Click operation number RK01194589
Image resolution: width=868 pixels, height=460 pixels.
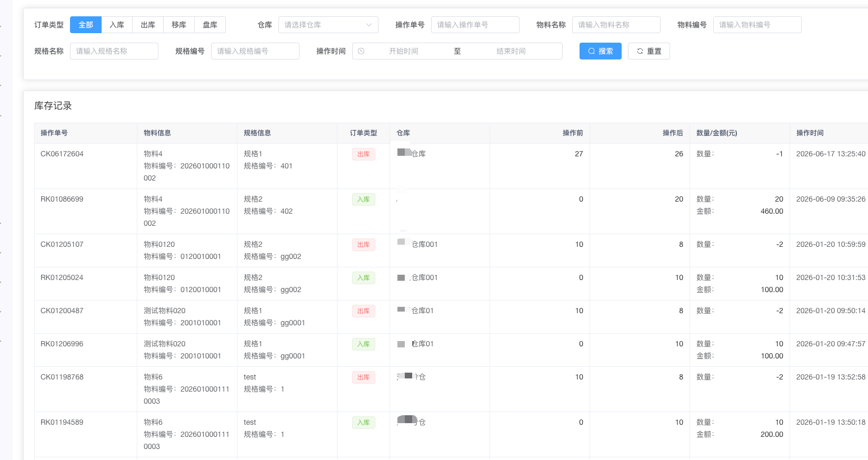[x=62, y=422]
